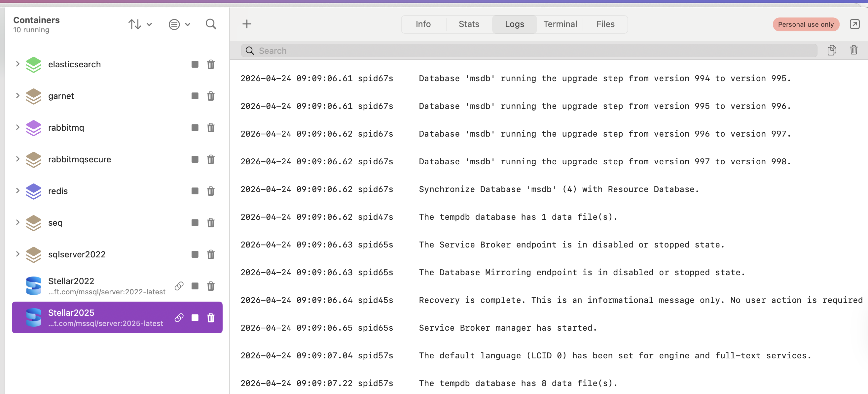Stop the garnet container

[195, 96]
